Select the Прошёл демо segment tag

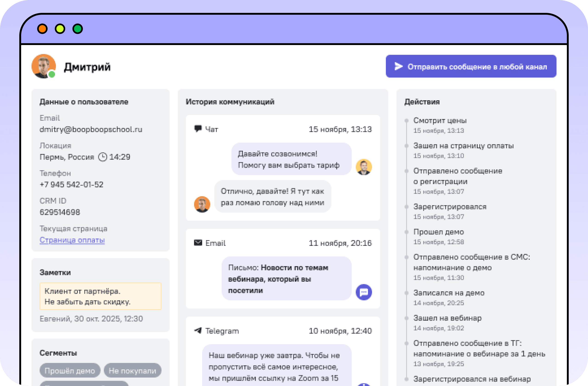[70, 370]
